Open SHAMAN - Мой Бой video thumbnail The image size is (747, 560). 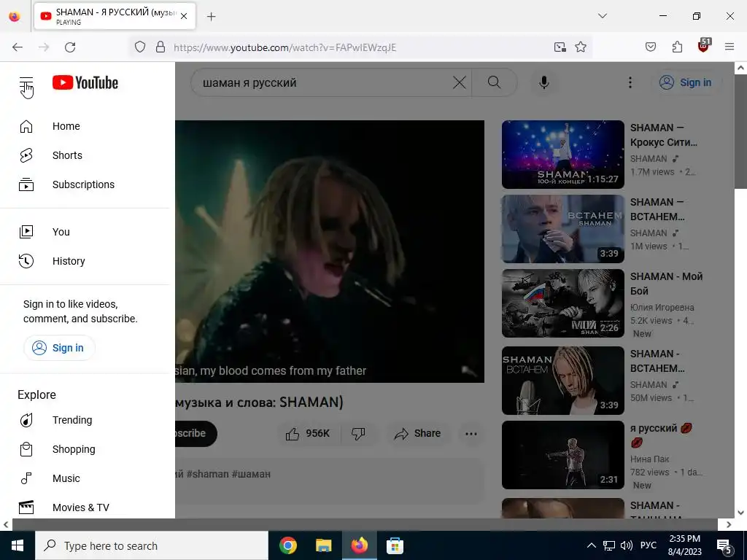pos(562,303)
